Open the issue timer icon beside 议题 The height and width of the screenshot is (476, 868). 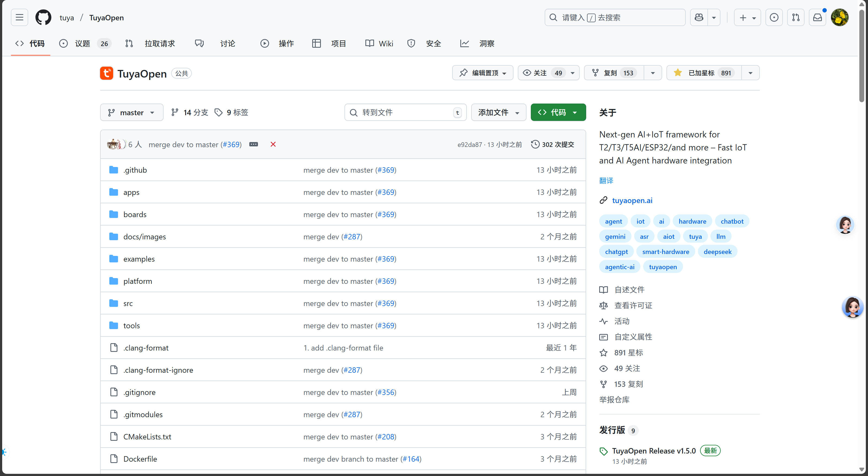(x=63, y=43)
